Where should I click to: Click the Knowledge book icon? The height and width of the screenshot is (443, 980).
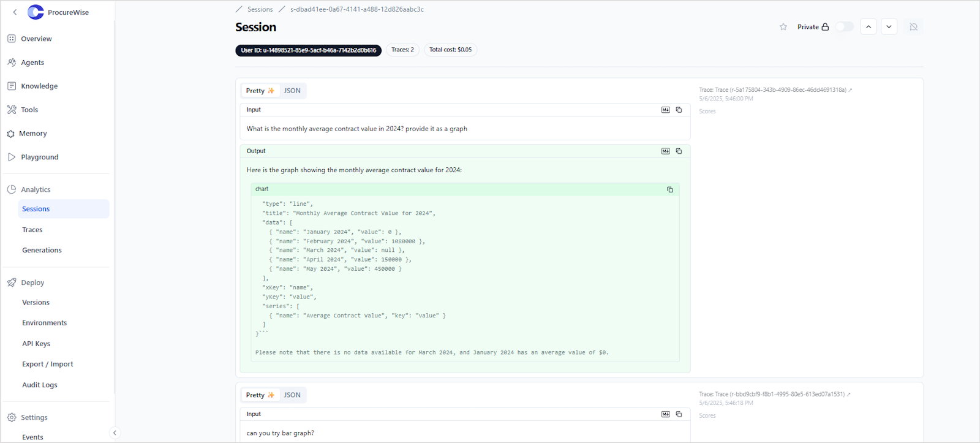pyautogui.click(x=12, y=86)
